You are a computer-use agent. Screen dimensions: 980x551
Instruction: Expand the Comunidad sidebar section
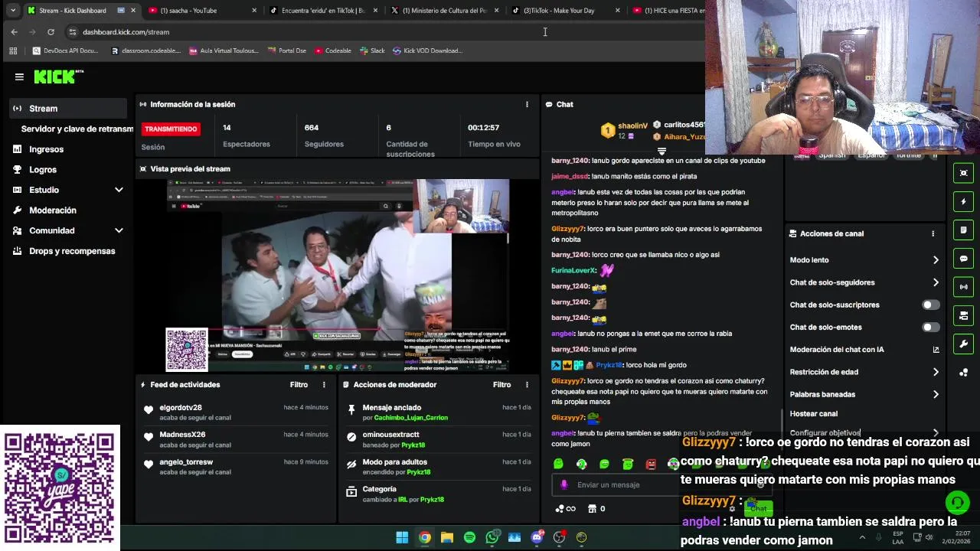pos(119,230)
